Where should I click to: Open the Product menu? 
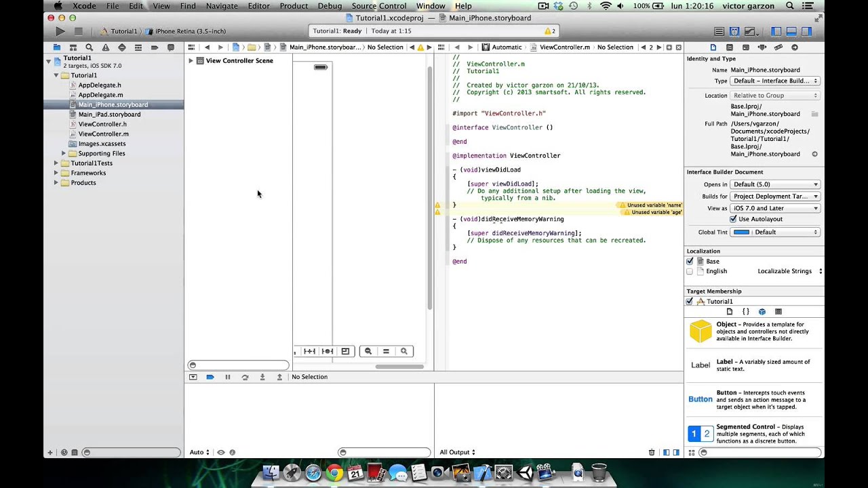[294, 6]
